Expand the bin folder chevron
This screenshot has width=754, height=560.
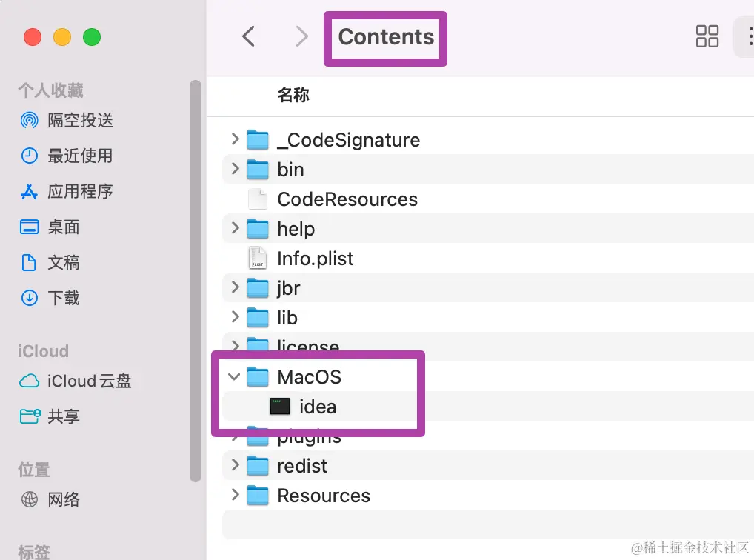click(x=235, y=169)
